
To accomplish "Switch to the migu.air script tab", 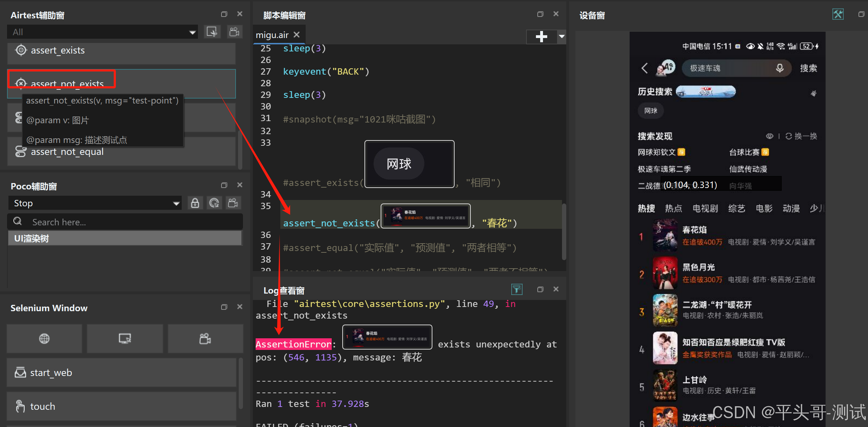I will (x=272, y=35).
